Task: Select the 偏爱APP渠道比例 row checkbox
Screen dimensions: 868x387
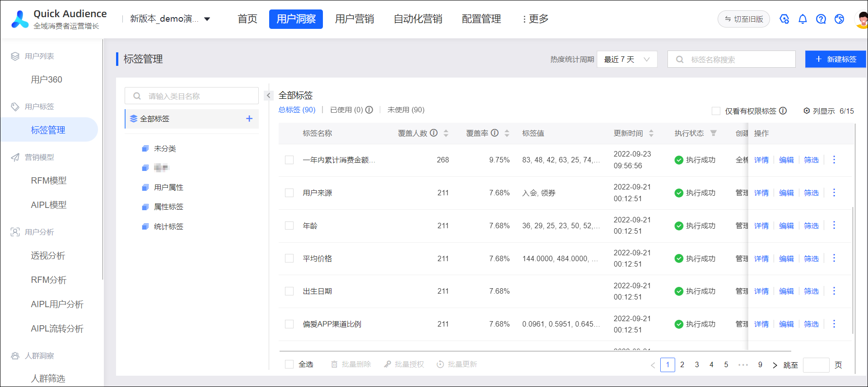Action: 289,324
